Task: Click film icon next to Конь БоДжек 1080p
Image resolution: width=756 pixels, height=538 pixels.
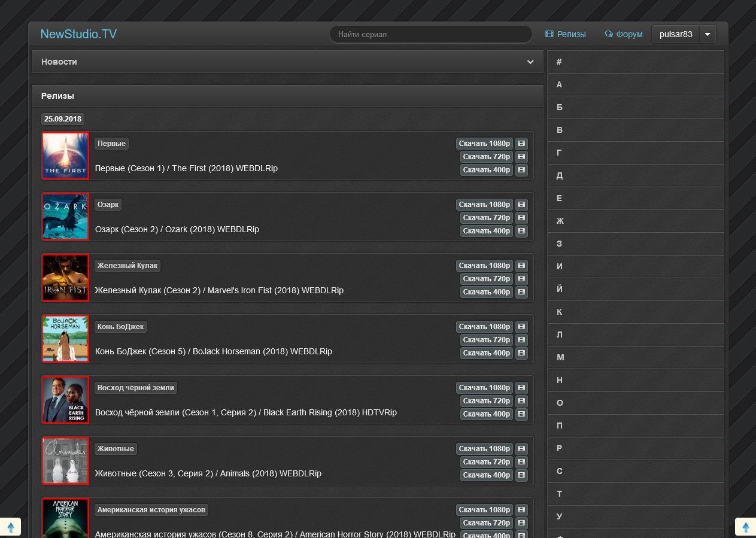Action: tap(521, 327)
